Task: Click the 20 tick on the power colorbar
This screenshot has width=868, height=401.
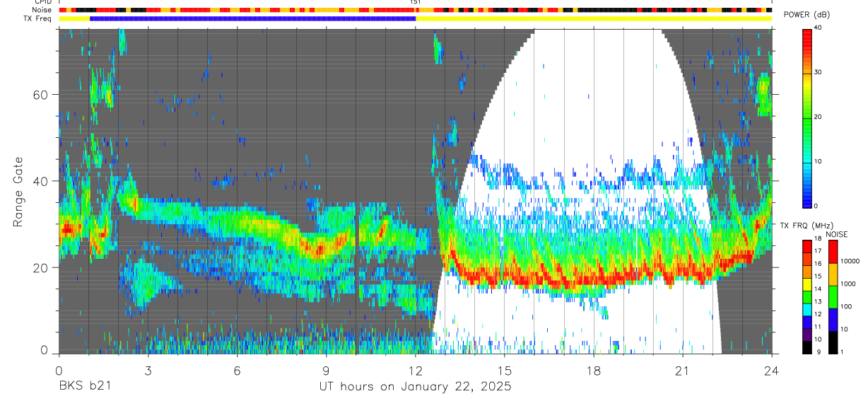Action: [x=818, y=117]
